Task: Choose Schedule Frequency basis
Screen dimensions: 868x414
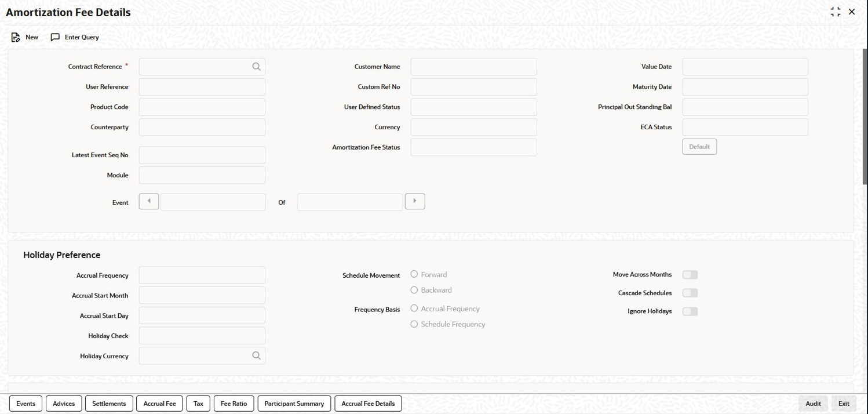Action: pyautogui.click(x=414, y=324)
